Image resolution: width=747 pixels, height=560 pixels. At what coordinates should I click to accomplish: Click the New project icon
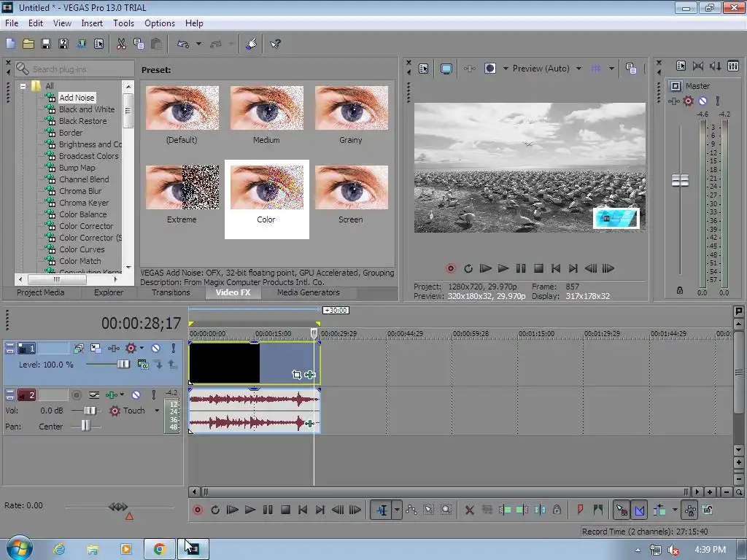click(10, 44)
